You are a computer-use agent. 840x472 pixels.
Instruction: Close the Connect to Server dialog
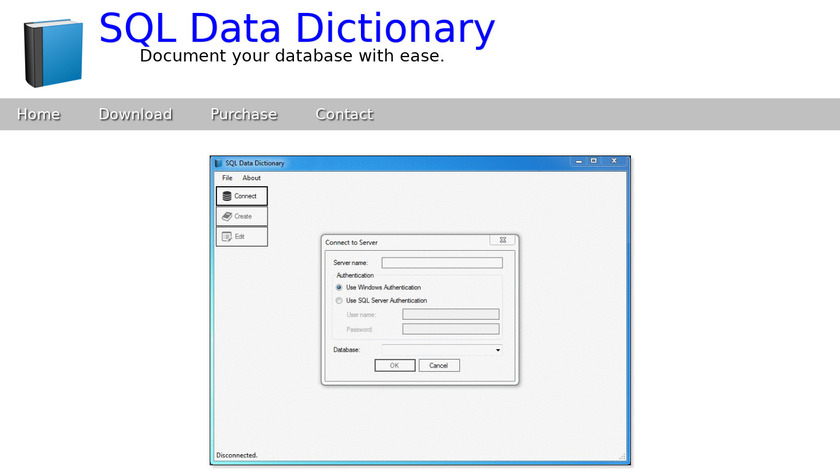[x=502, y=240]
